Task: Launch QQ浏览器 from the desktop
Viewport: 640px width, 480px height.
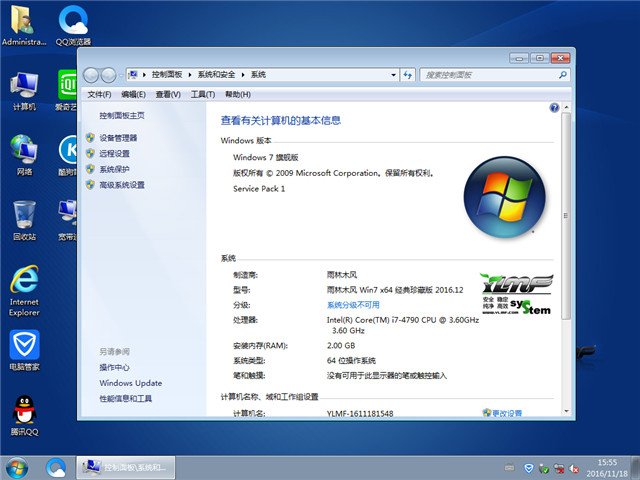Action: click(x=73, y=24)
